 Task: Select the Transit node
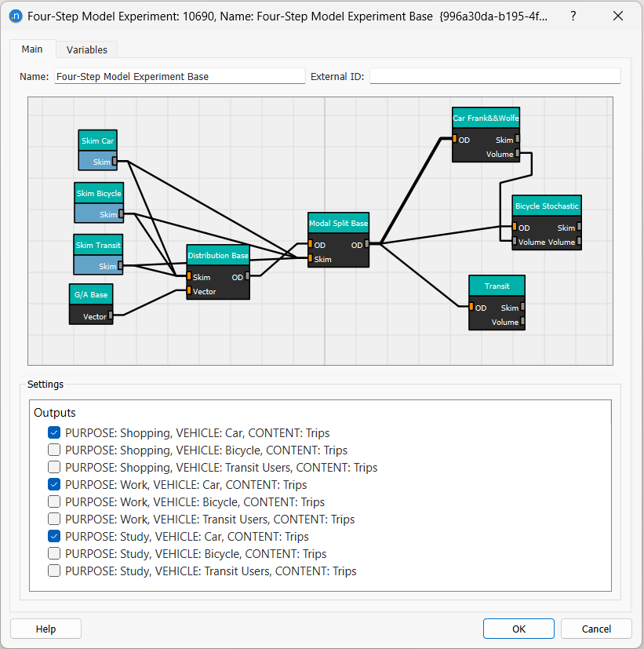(x=497, y=286)
